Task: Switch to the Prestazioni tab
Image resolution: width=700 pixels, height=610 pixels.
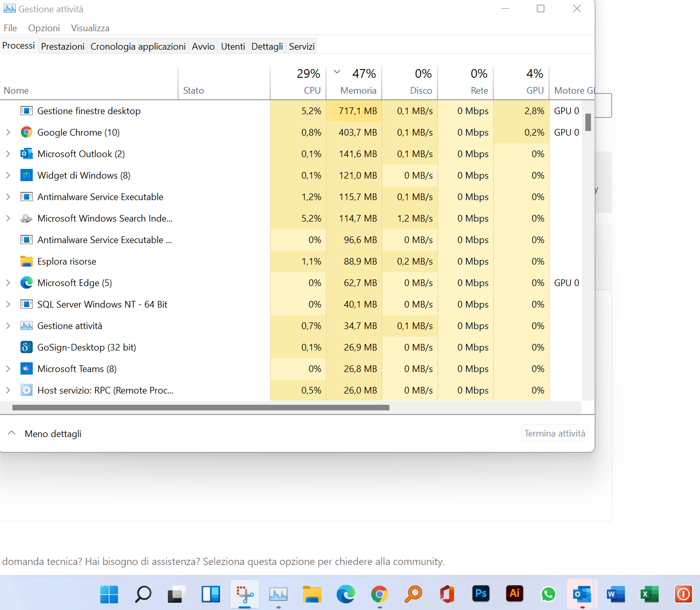Action: click(x=62, y=47)
